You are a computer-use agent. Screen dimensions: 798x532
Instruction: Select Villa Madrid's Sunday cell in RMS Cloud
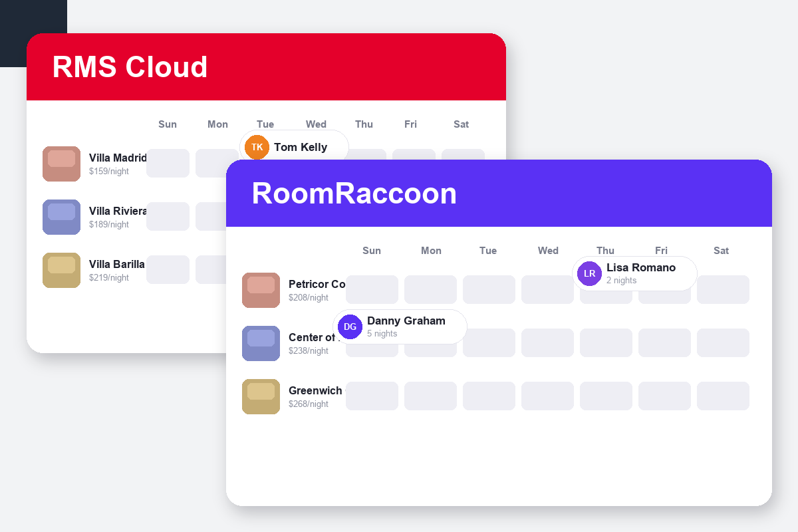(x=168, y=164)
